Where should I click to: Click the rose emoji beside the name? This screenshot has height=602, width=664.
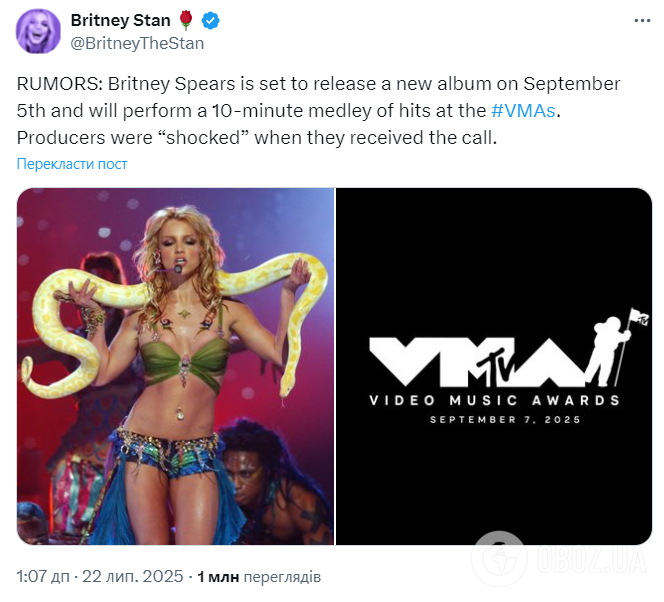185,22
